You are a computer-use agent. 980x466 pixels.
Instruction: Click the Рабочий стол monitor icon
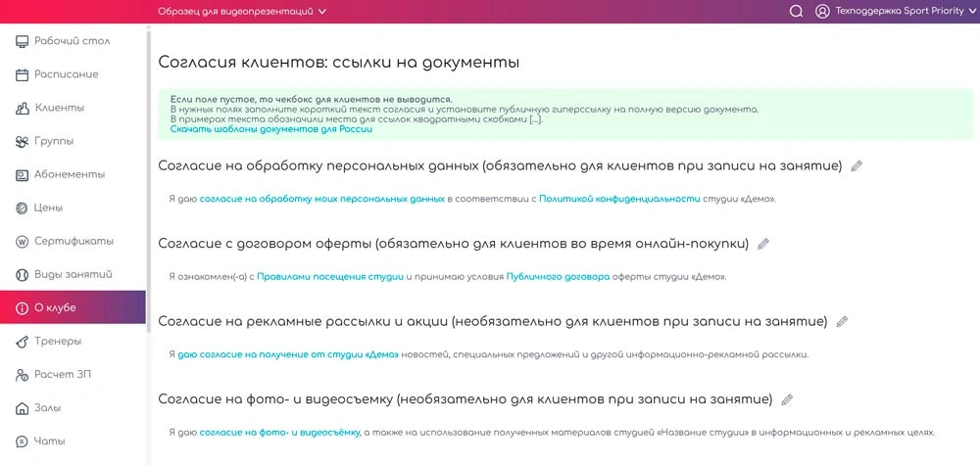coord(22,41)
